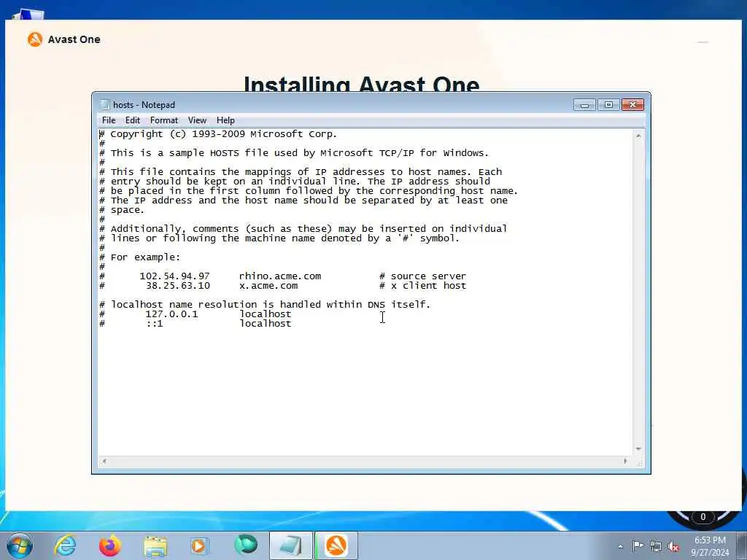Switch to Notepad taskbar button
The width and height of the screenshot is (747, 560).
(291, 545)
